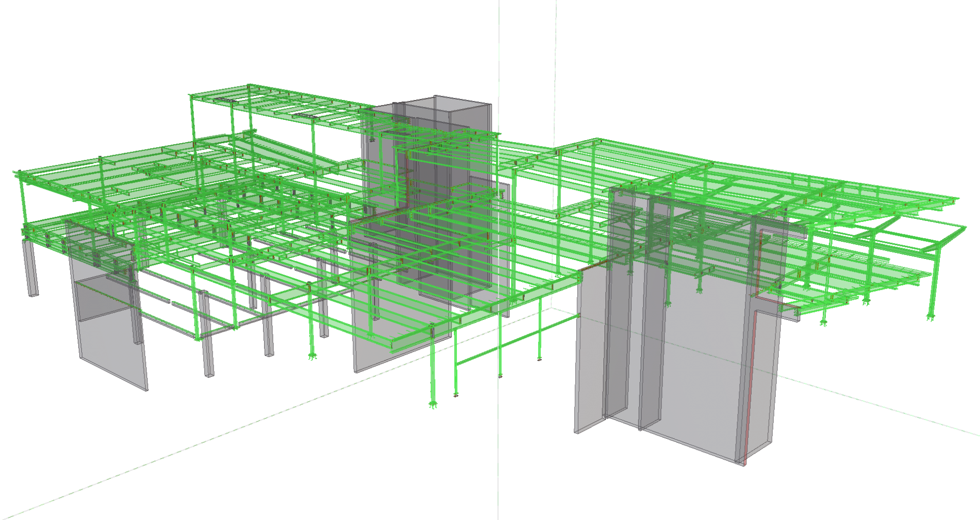Viewport: 980px width, 520px height.
Task: Select the lowest green column base plate
Action: click(433, 405)
